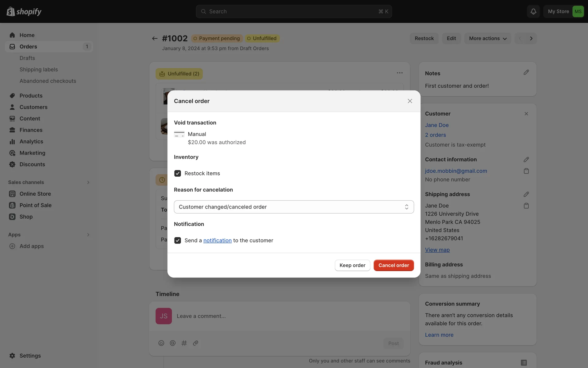Uncheck the Restock items checkbox
Screen dimensions: 588x368
coord(178,173)
